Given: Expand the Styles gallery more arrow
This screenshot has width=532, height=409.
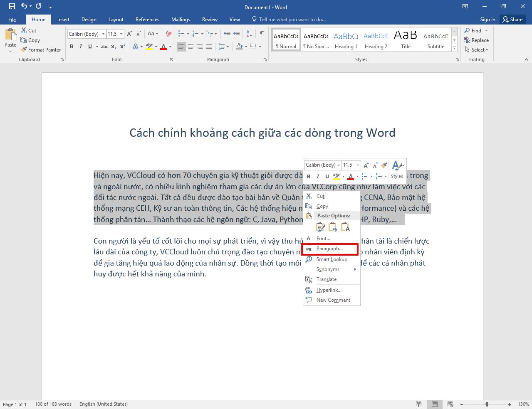Looking at the screenshot, I should click(x=455, y=49).
